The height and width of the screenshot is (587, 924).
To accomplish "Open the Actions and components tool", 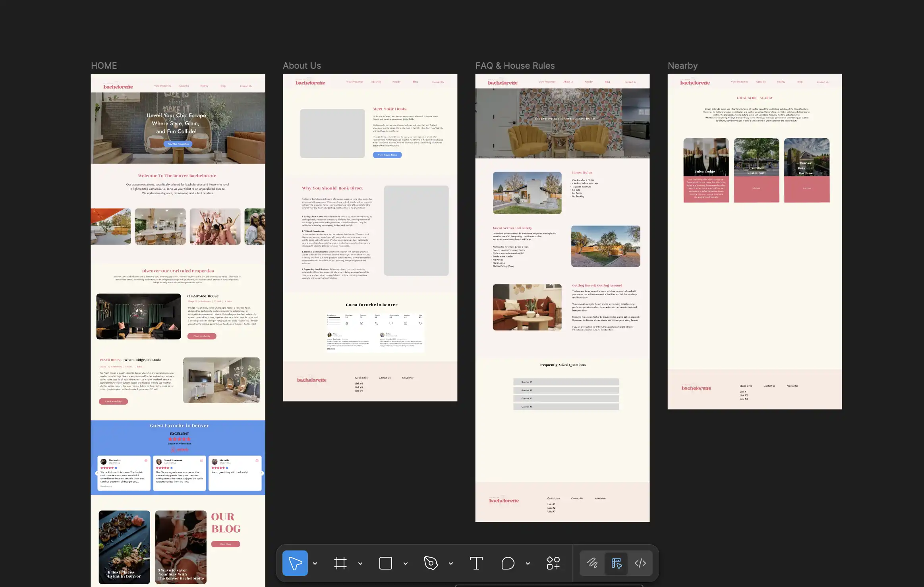I will [553, 563].
